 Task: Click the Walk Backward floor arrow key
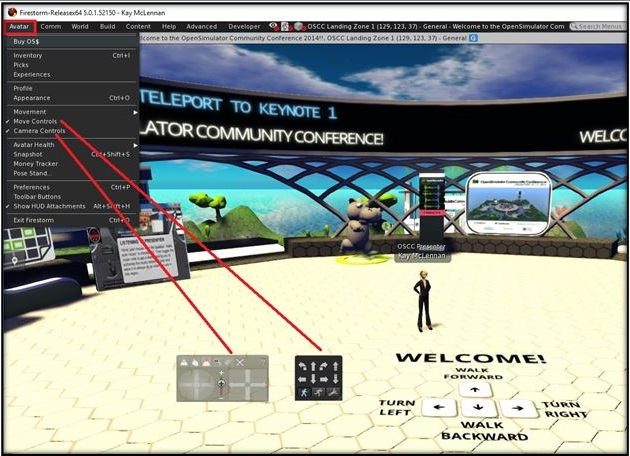pyautogui.click(x=478, y=408)
